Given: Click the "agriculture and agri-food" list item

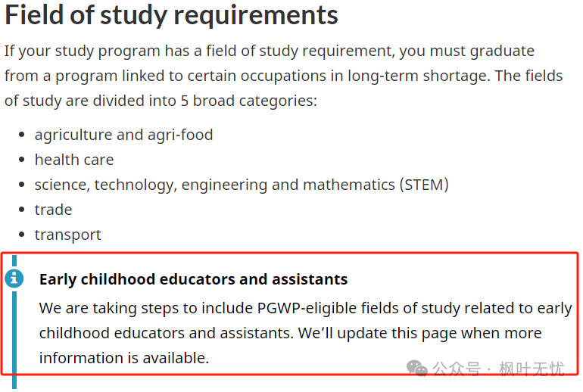Looking at the screenshot, I should [123, 135].
